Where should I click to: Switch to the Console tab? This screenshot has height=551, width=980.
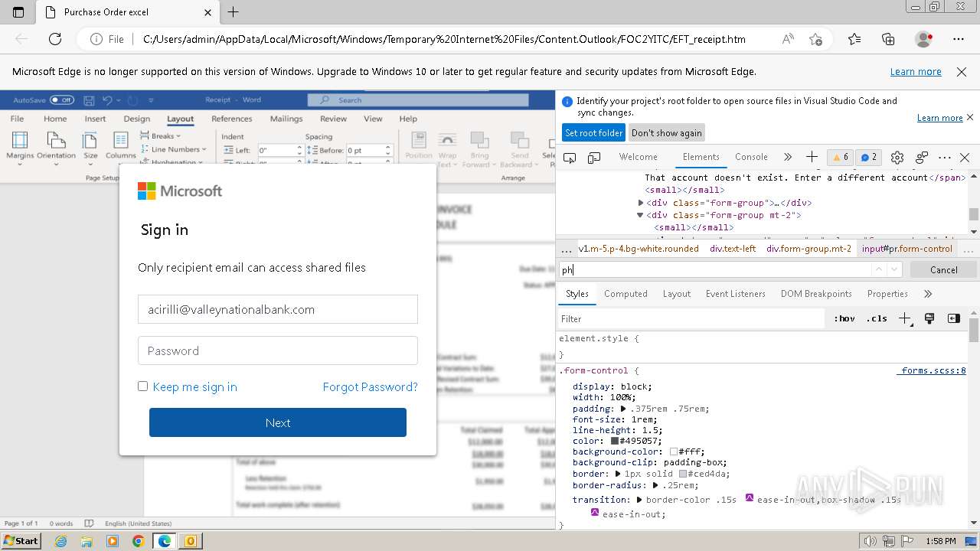tap(751, 157)
